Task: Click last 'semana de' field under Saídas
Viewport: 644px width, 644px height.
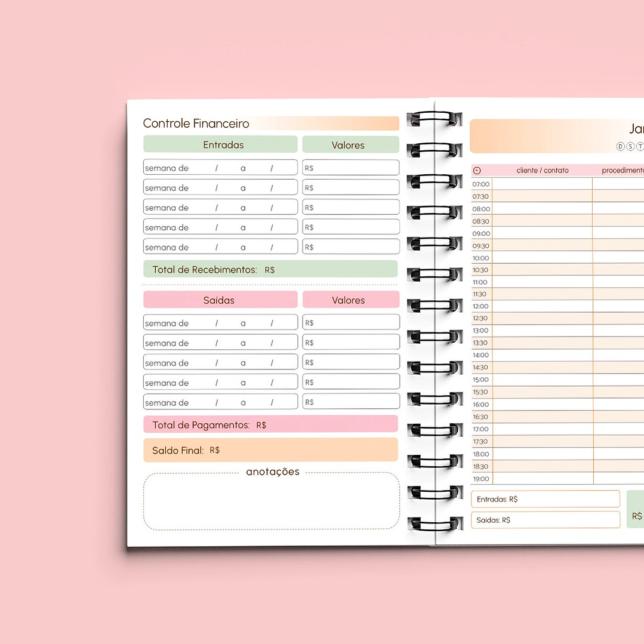Action: pyautogui.click(x=220, y=402)
